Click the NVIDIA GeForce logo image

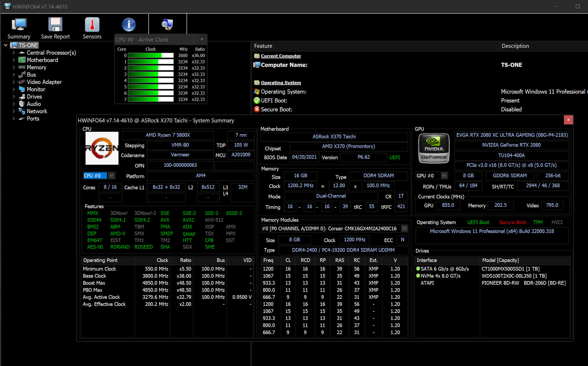pyautogui.click(x=434, y=148)
